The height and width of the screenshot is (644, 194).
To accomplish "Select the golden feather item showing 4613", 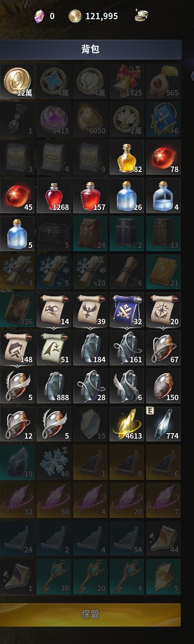I will tap(127, 424).
